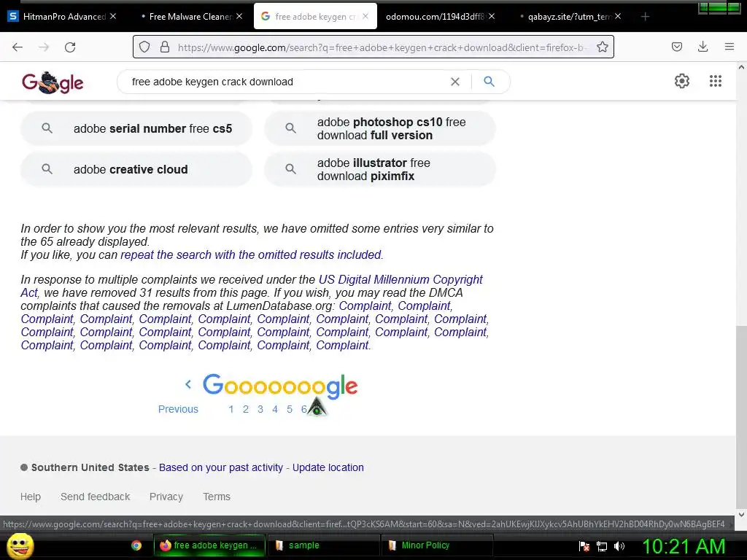747x560 pixels.
Task: Open Google apps grid
Action: point(715,81)
